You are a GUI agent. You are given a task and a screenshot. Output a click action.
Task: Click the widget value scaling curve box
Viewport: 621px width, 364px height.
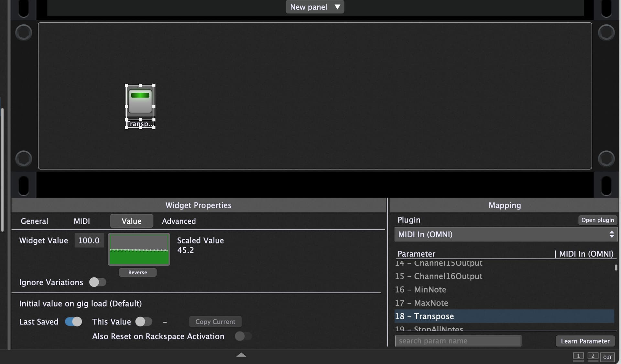139,249
